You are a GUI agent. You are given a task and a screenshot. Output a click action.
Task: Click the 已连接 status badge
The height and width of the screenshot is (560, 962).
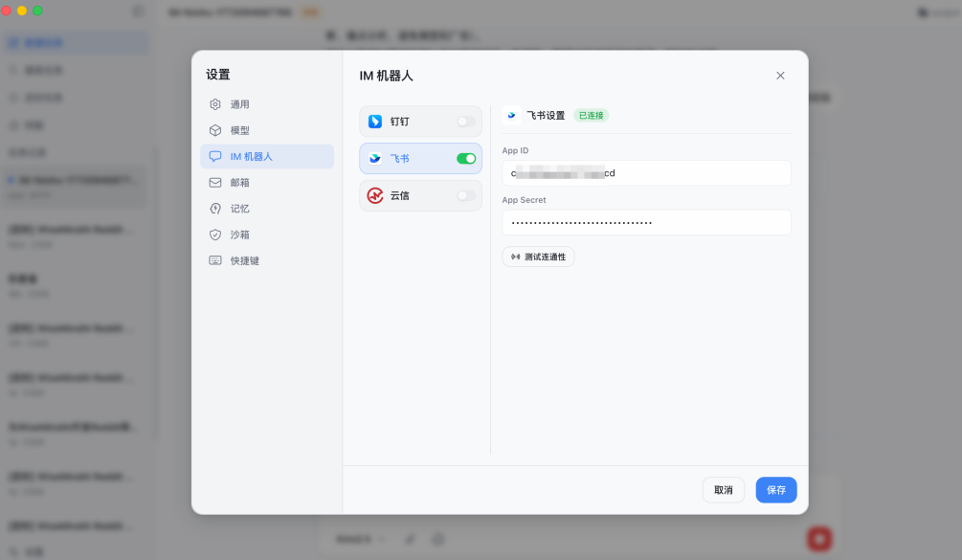point(591,115)
